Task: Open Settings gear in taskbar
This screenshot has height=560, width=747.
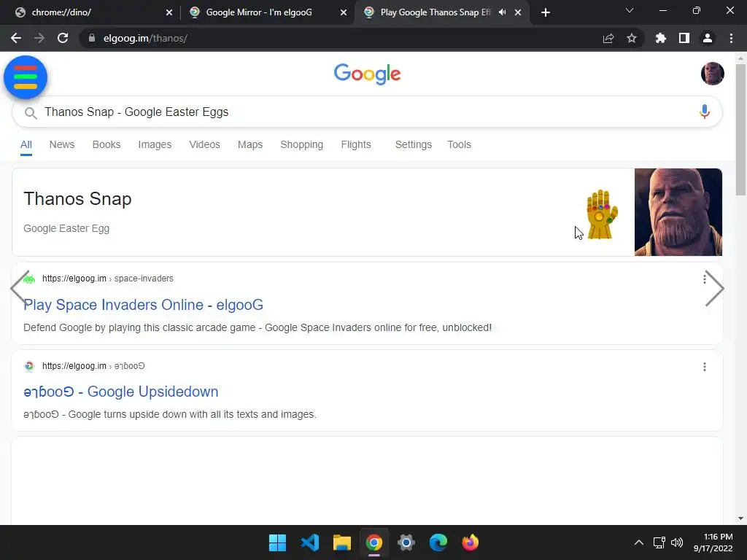Action: click(x=406, y=542)
